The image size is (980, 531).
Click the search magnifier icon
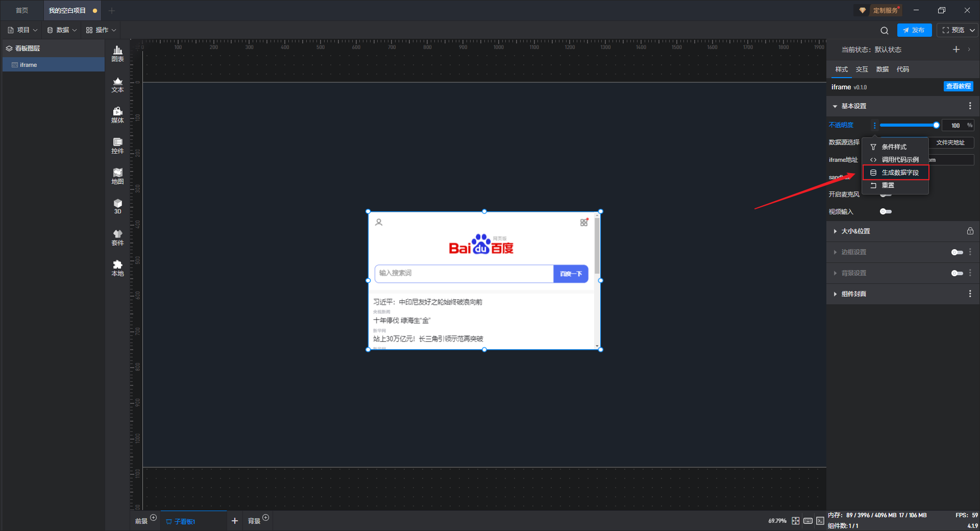tap(885, 30)
